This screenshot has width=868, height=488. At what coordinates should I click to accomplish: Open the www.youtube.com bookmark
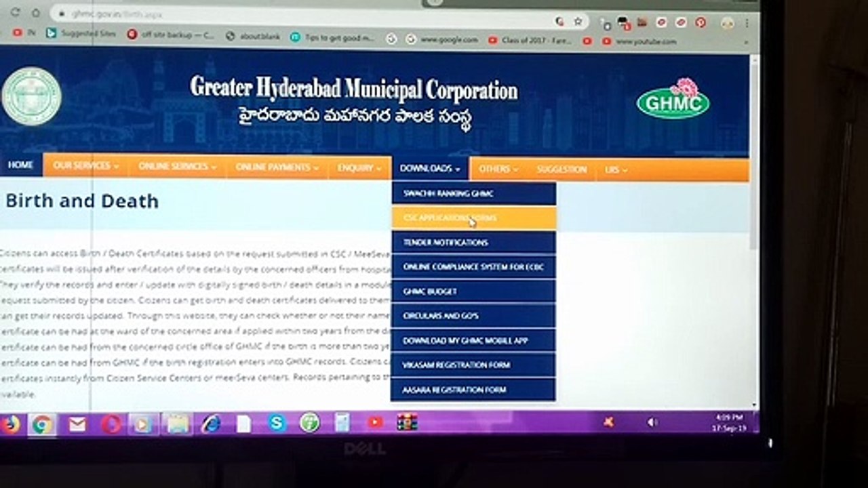pyautogui.click(x=639, y=42)
